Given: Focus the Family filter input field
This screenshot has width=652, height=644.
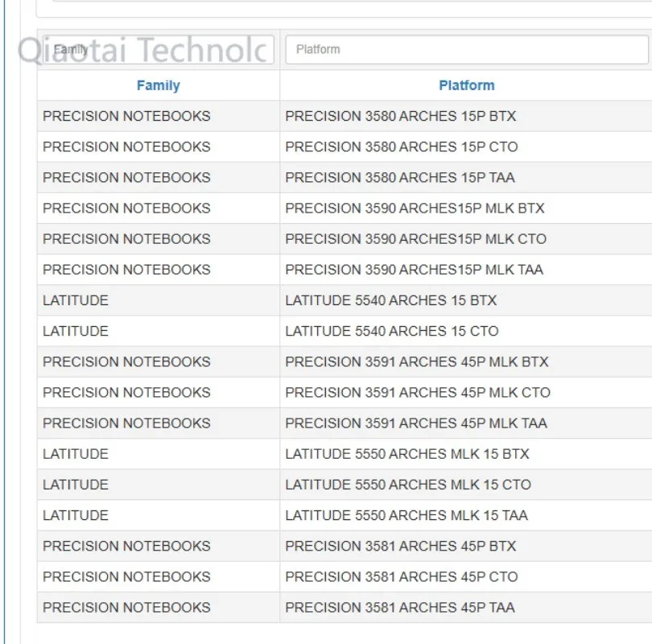Looking at the screenshot, I should [x=158, y=49].
